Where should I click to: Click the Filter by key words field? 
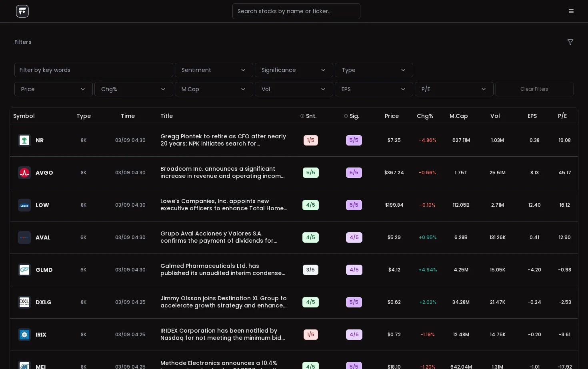(94, 70)
